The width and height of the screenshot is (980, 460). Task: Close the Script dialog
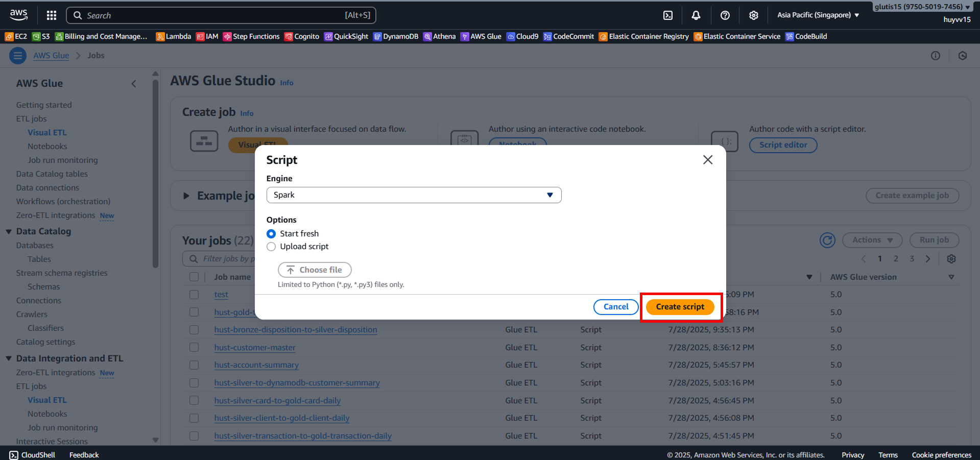click(707, 160)
